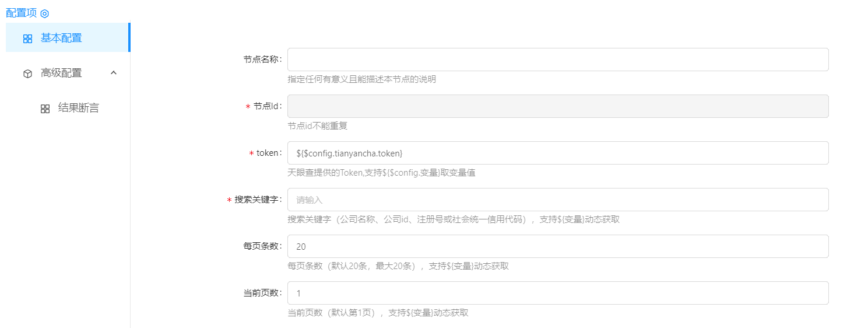The height and width of the screenshot is (328, 868).
Task: Click the disabled 节点Id field
Action: coord(557,106)
